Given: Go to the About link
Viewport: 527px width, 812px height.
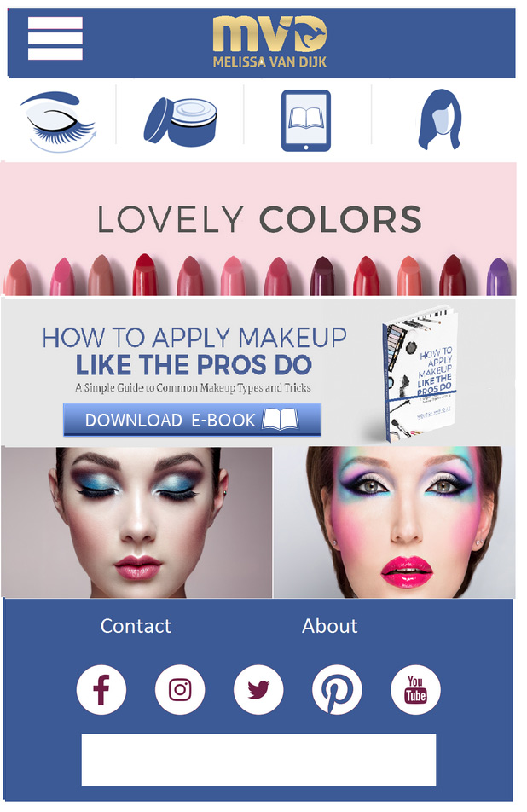Looking at the screenshot, I should pos(330,626).
